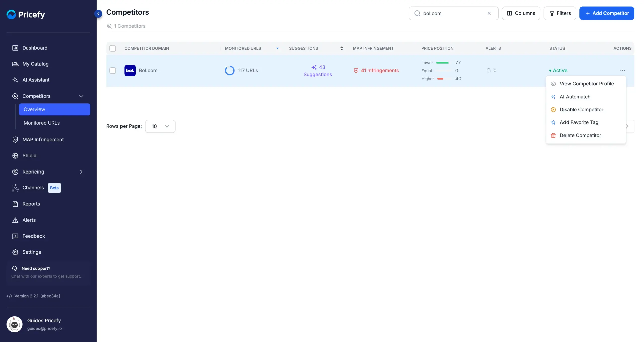Click the Active status label

tap(558, 71)
